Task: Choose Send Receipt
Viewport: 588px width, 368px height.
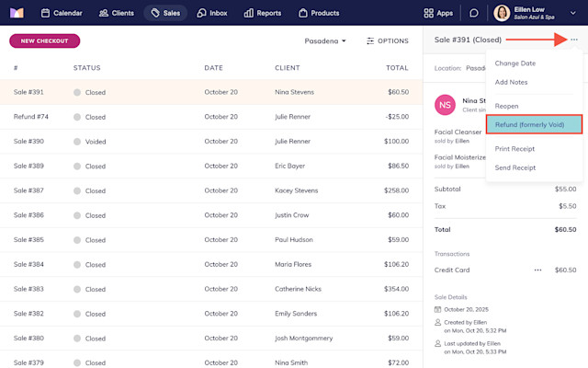Action: pos(515,167)
